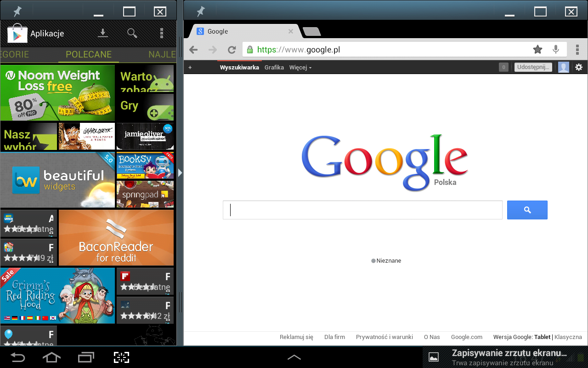Open the Play Store overflow menu
588x368 pixels.
[161, 33]
